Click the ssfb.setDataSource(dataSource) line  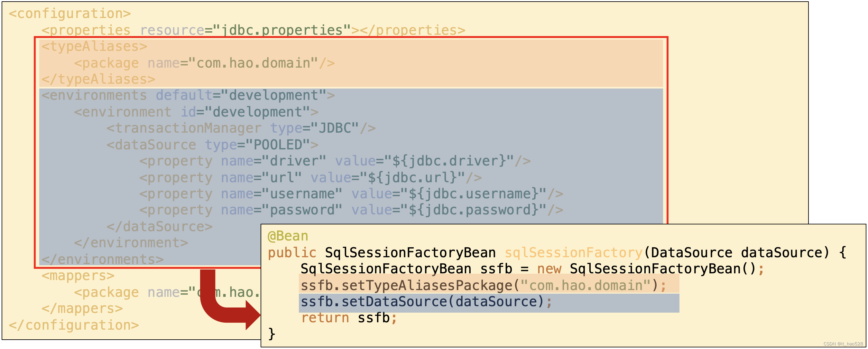pyautogui.click(x=426, y=302)
